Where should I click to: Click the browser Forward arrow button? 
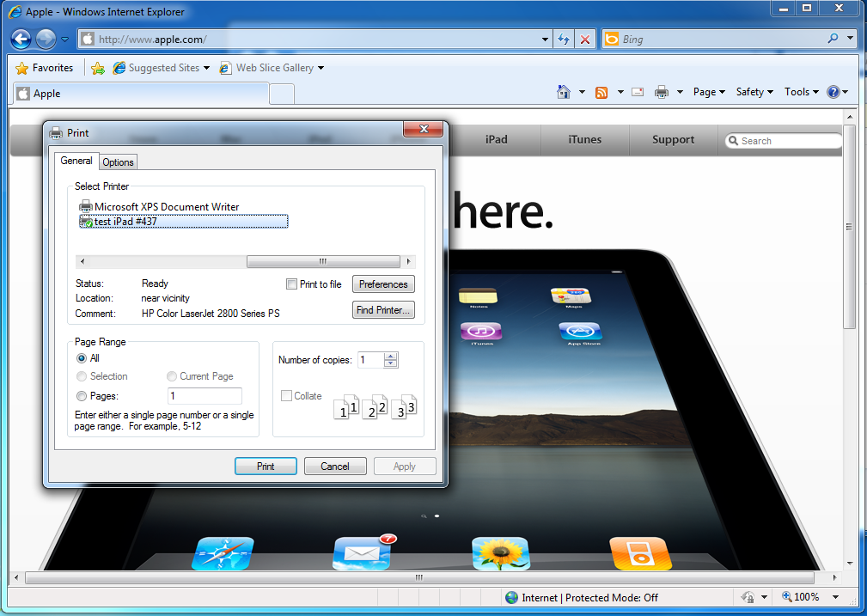[x=46, y=40]
